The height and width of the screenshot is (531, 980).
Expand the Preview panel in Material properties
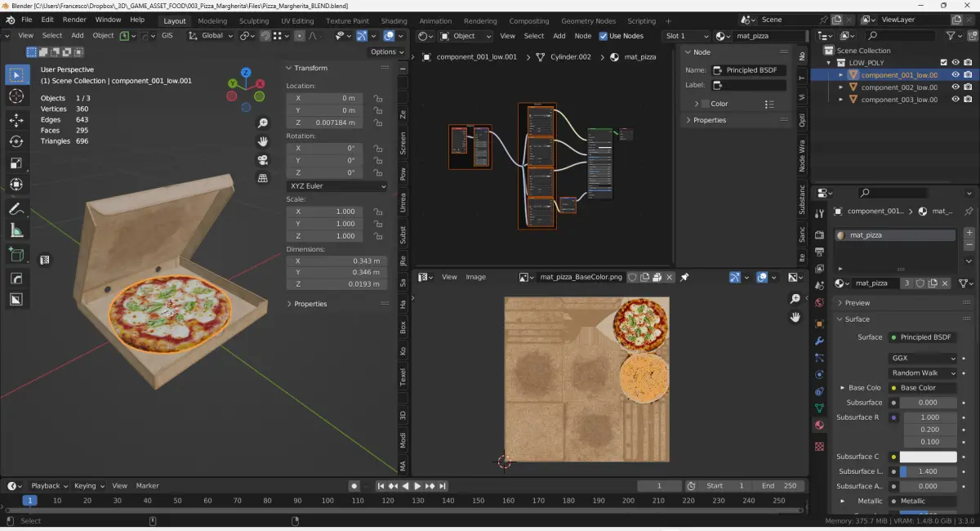tap(857, 302)
